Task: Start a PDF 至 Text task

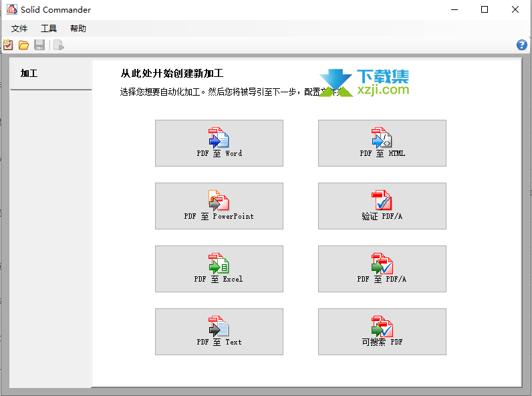Action: click(x=219, y=332)
